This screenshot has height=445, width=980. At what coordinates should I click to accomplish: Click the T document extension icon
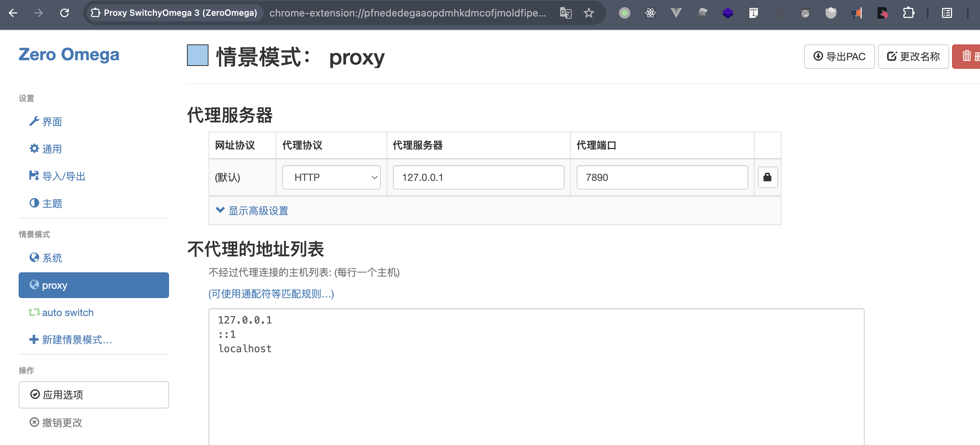click(x=754, y=13)
